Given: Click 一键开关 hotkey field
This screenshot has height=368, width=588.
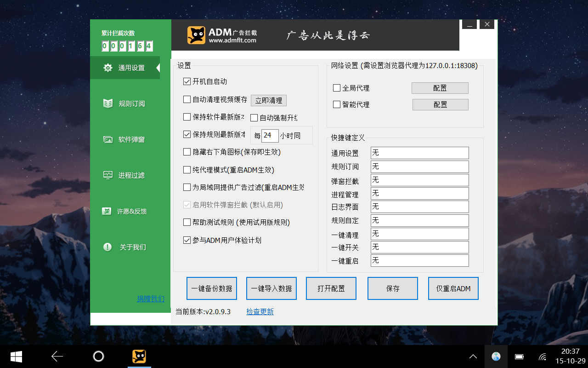Looking at the screenshot, I should click(x=420, y=247).
